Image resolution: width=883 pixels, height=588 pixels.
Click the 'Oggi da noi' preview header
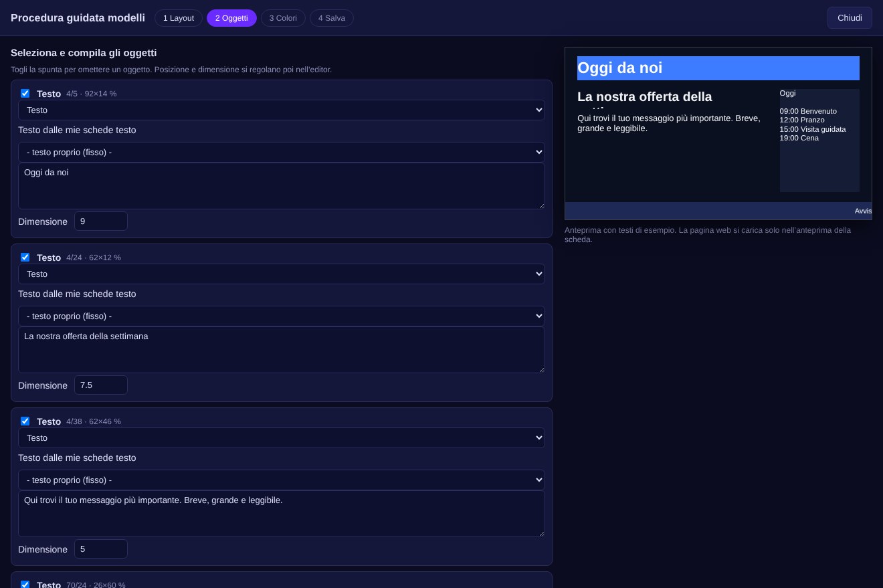click(x=718, y=68)
